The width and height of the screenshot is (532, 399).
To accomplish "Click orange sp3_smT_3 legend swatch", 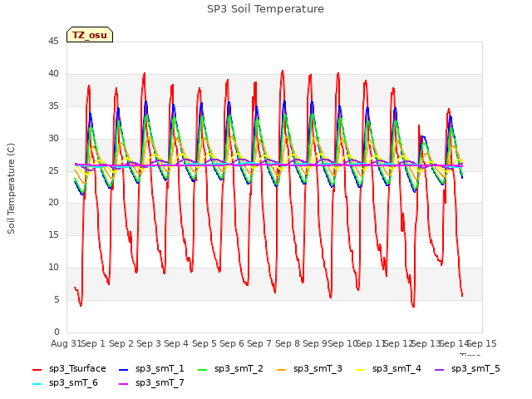I will coord(282,369).
